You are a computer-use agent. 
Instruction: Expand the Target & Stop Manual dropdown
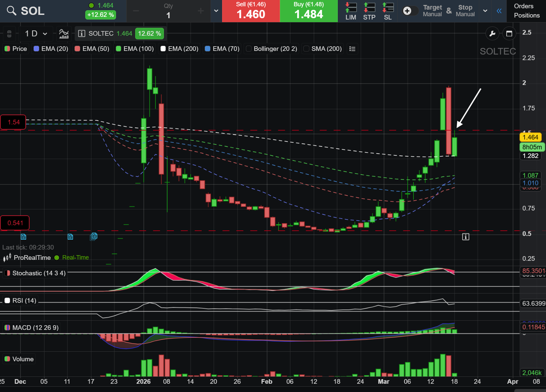pyautogui.click(x=485, y=11)
